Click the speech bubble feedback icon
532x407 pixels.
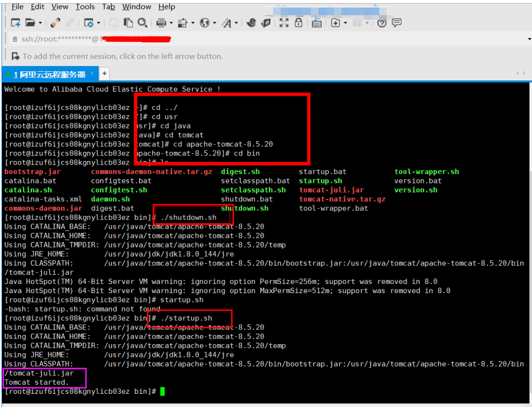click(x=396, y=23)
